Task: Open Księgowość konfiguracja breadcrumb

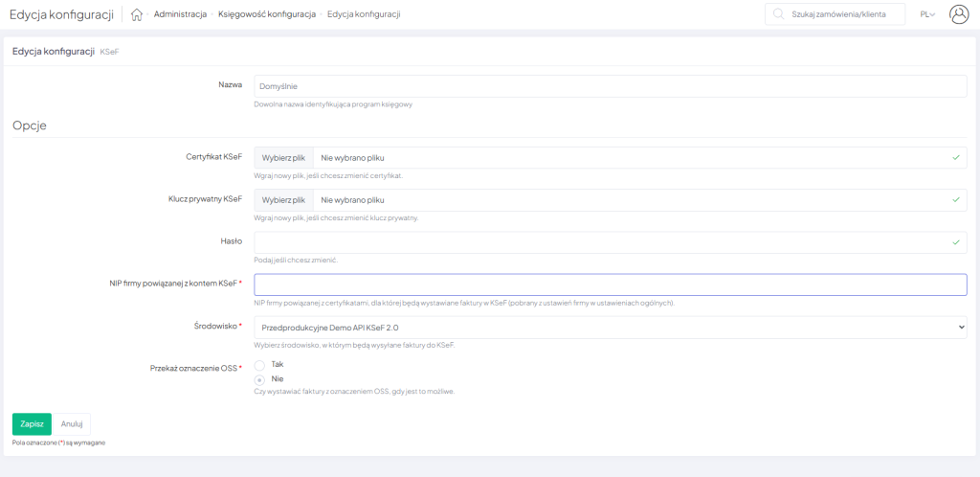Action: pyautogui.click(x=266, y=14)
